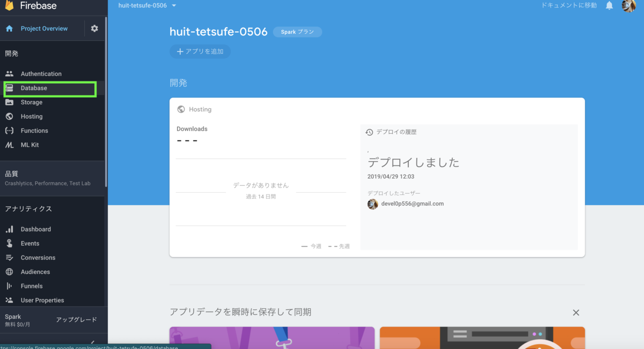Open Project Overview page
Screen dimensions: 644x349
click(44, 28)
